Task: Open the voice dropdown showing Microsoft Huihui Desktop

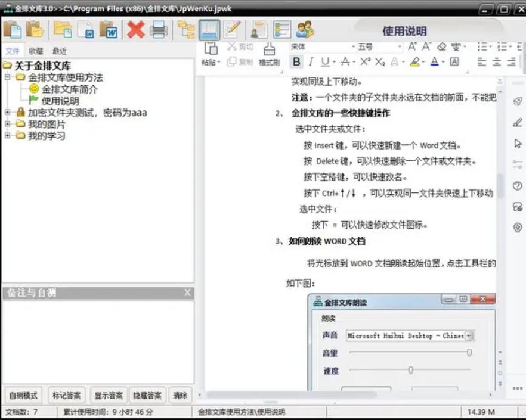Action: (469, 335)
